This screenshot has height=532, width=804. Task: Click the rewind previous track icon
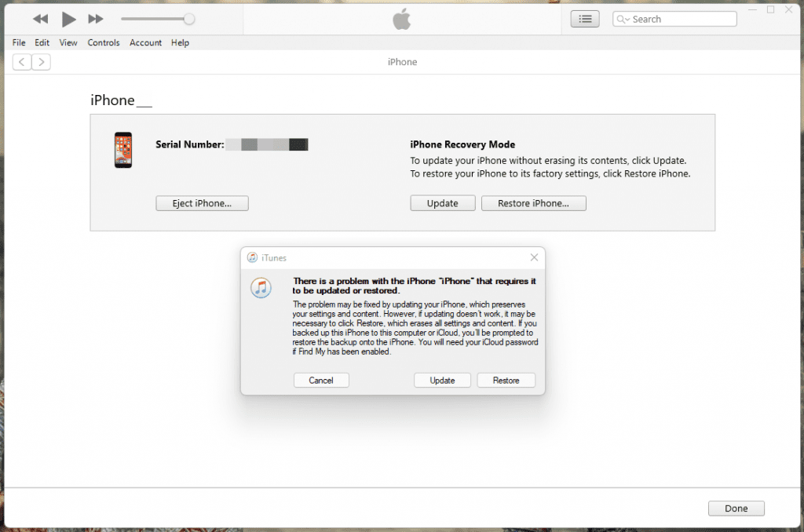pyautogui.click(x=41, y=19)
